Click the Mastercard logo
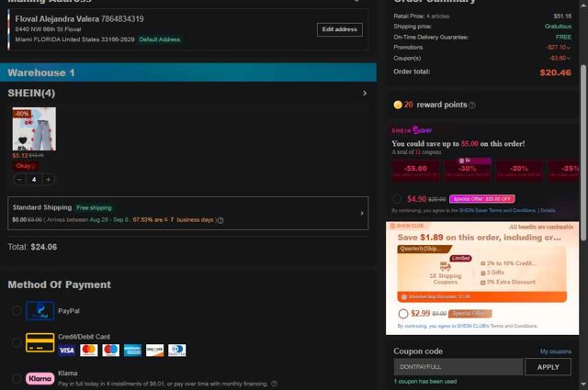The height and width of the screenshot is (390, 588). 89,351
